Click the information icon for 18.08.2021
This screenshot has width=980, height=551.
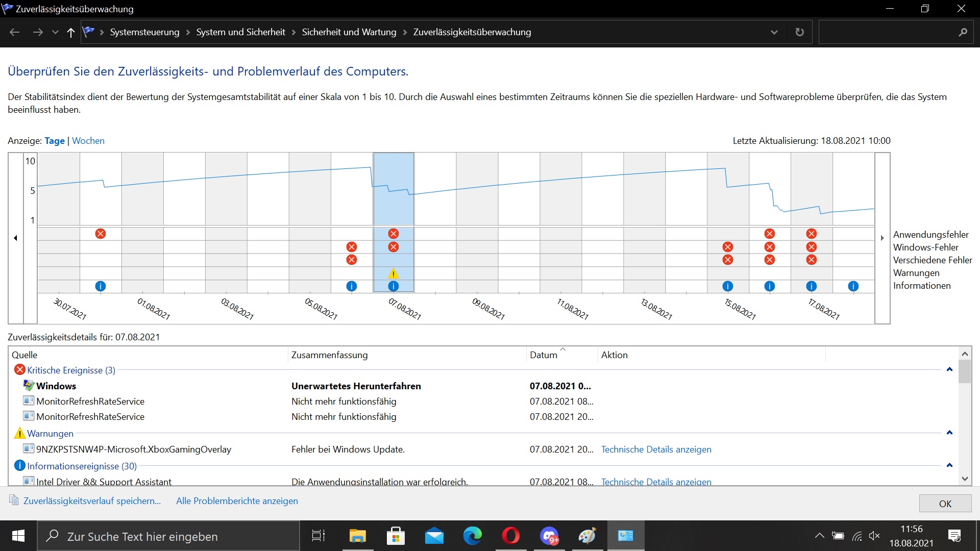(x=853, y=286)
